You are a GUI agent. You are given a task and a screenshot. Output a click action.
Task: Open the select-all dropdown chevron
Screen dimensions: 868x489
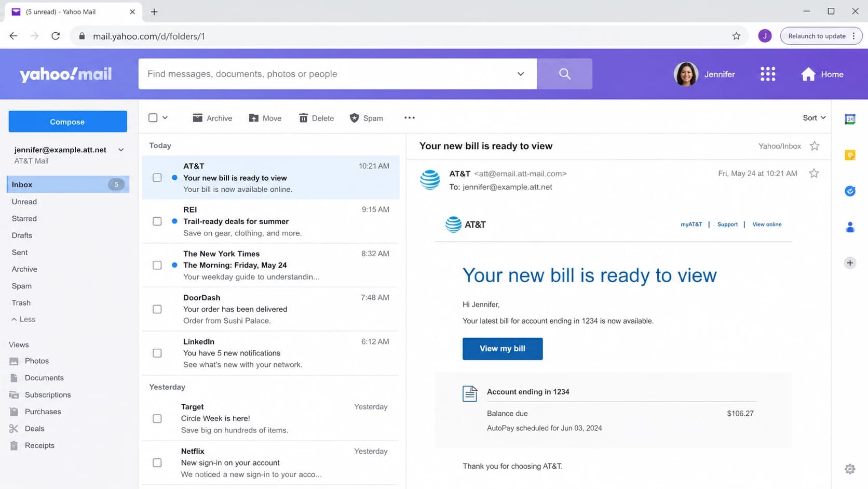point(165,118)
